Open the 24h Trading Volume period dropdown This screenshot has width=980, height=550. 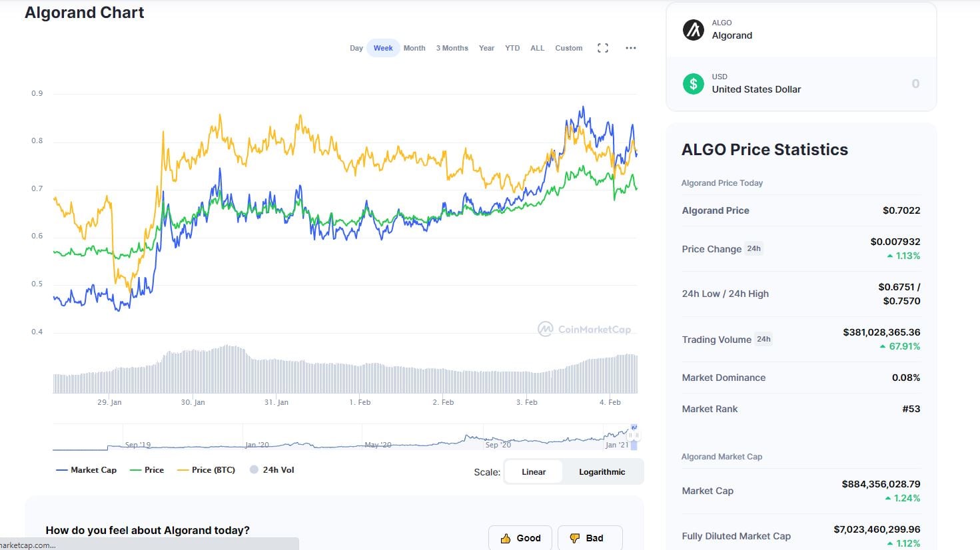click(x=763, y=339)
